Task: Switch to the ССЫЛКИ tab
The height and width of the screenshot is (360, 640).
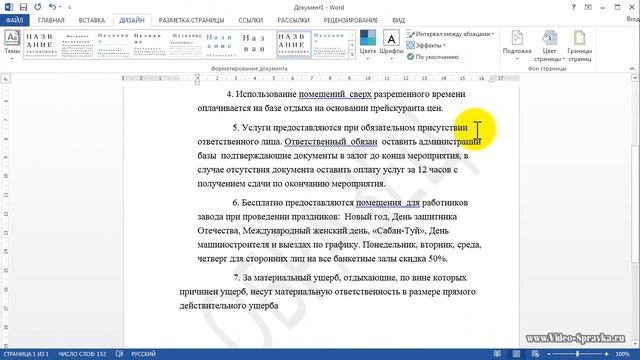Action: pyautogui.click(x=251, y=20)
